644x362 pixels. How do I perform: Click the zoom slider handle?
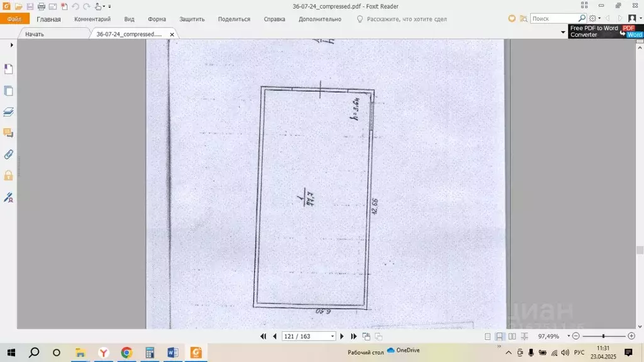point(603,336)
